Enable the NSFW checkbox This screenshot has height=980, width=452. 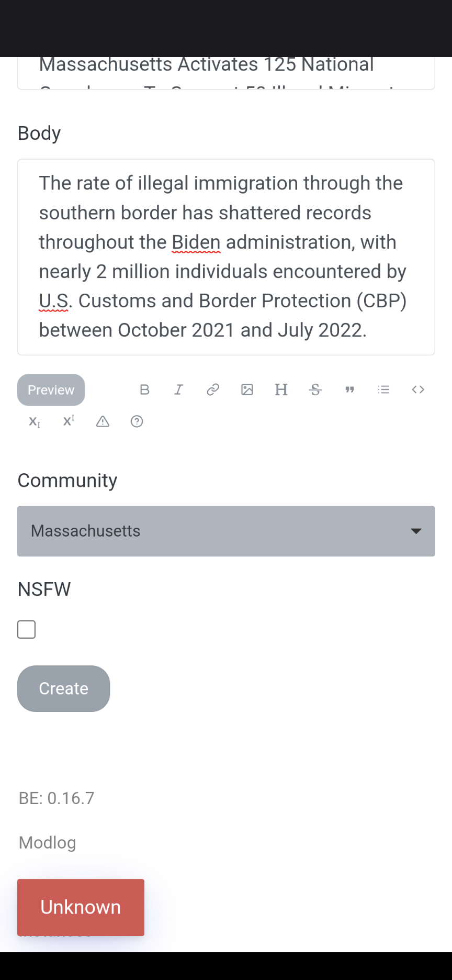pyautogui.click(x=26, y=629)
